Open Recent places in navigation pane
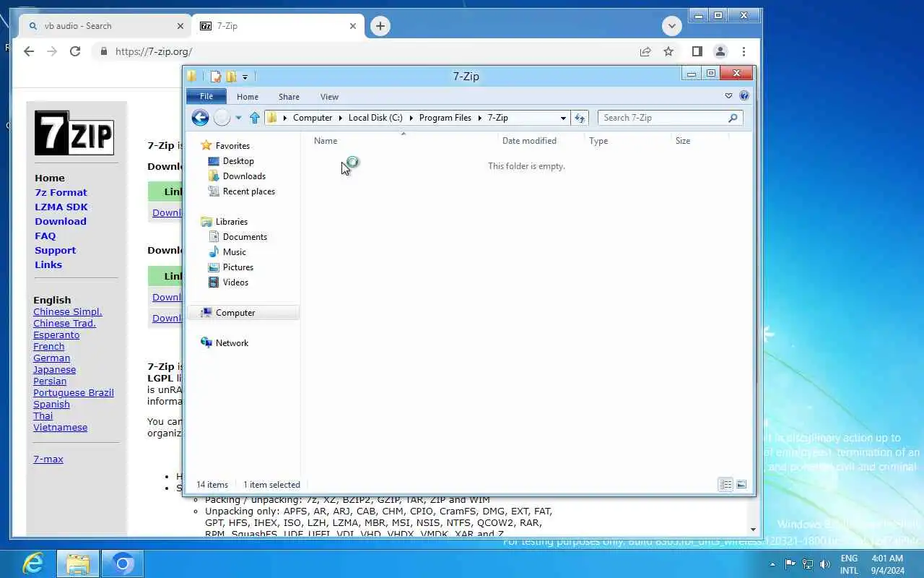The height and width of the screenshot is (578, 924). pos(248,191)
